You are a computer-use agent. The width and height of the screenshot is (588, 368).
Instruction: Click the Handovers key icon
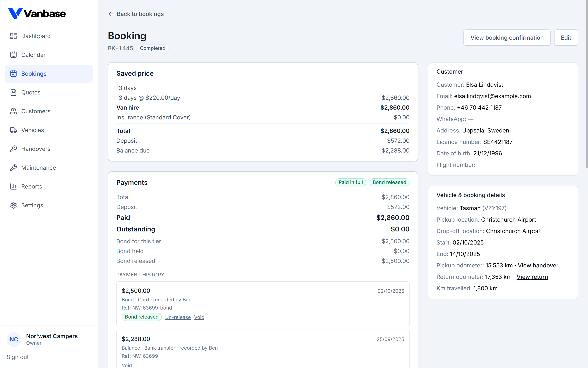pyautogui.click(x=13, y=149)
